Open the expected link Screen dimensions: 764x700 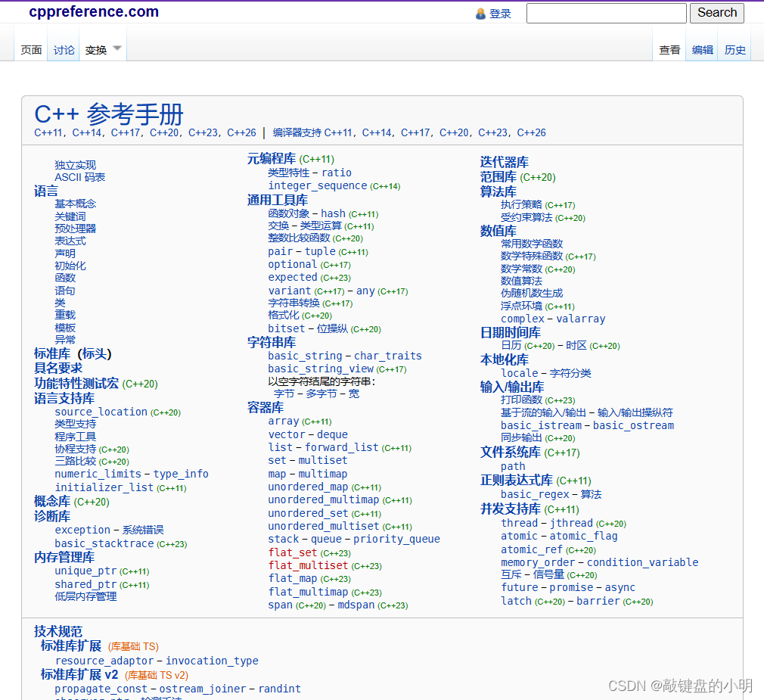pos(292,277)
